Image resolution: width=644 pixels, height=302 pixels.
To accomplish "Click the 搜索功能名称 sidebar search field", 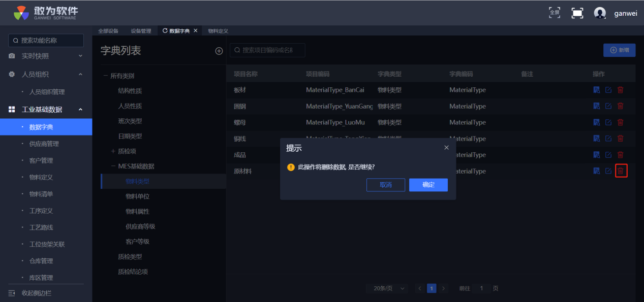I will 46,41.
